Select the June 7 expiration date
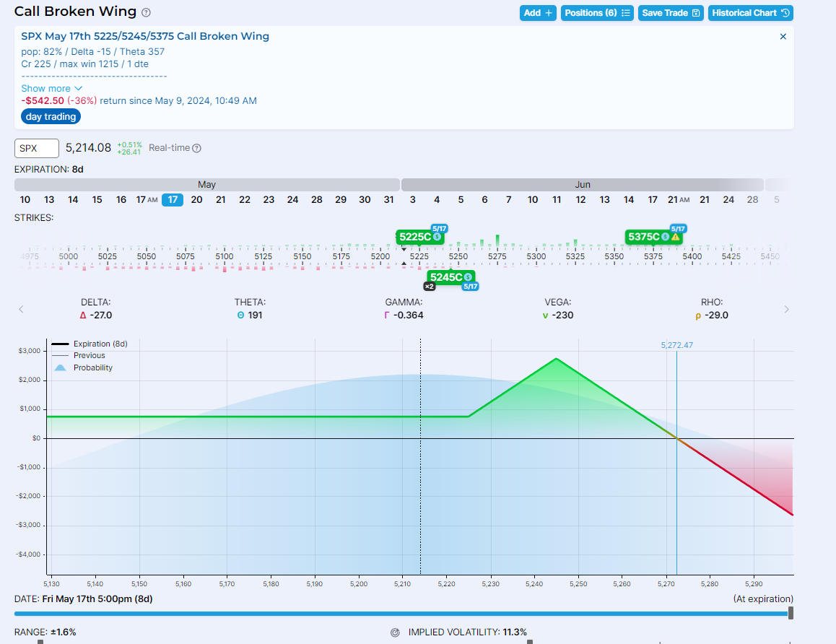 click(508, 200)
